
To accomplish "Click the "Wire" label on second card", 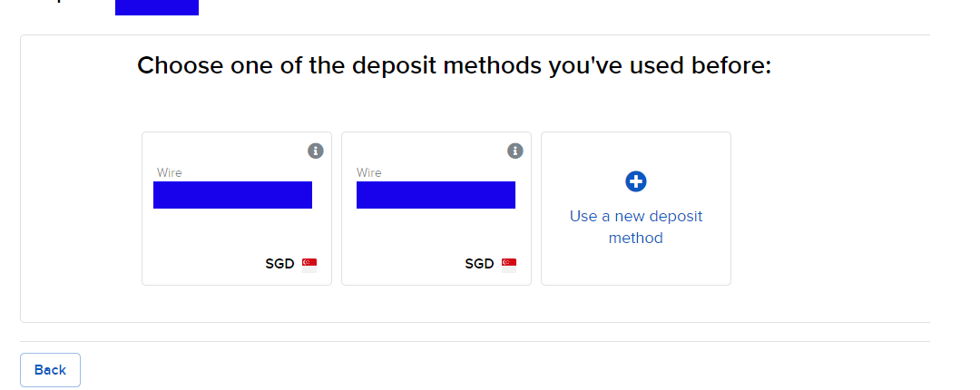I will tap(369, 172).
